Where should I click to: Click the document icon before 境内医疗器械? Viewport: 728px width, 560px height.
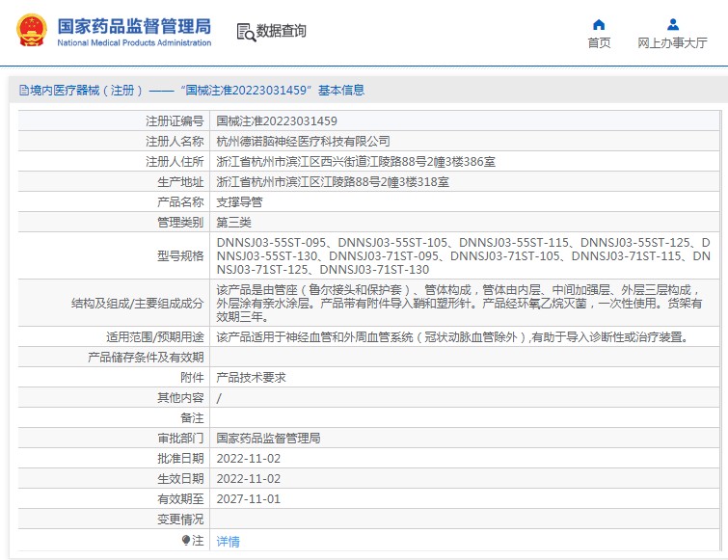click(x=24, y=90)
